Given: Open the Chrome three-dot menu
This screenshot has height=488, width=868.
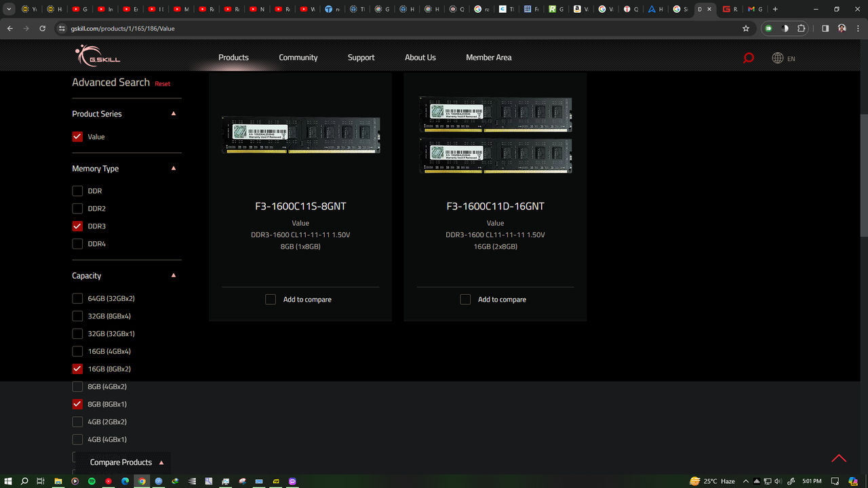Looking at the screenshot, I should [x=858, y=28].
